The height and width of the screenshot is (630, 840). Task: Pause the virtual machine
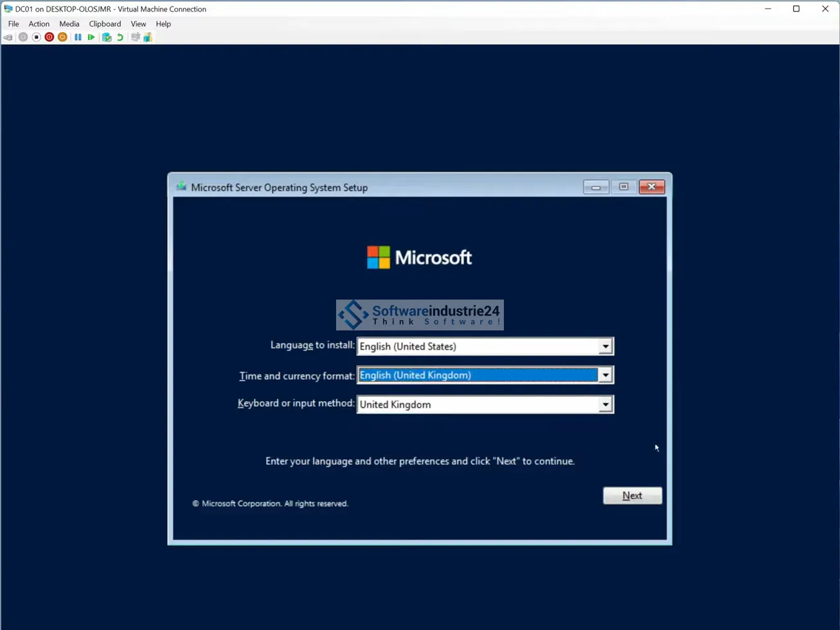click(x=78, y=37)
